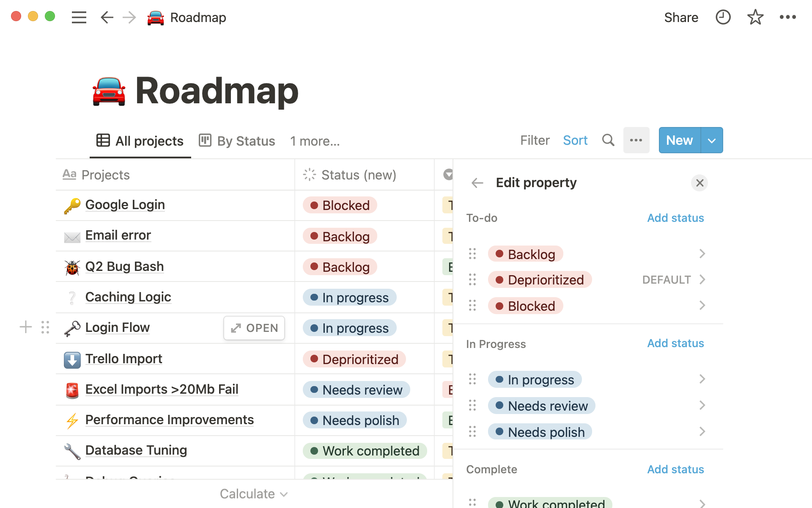
Task: Expand the Deprioritized status options chevron
Action: (x=703, y=279)
